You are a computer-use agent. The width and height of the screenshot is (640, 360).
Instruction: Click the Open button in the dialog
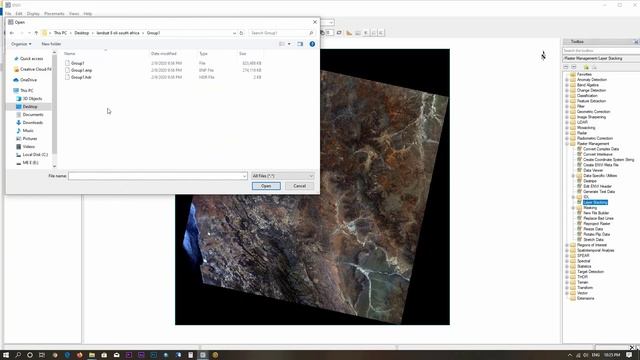point(266,186)
